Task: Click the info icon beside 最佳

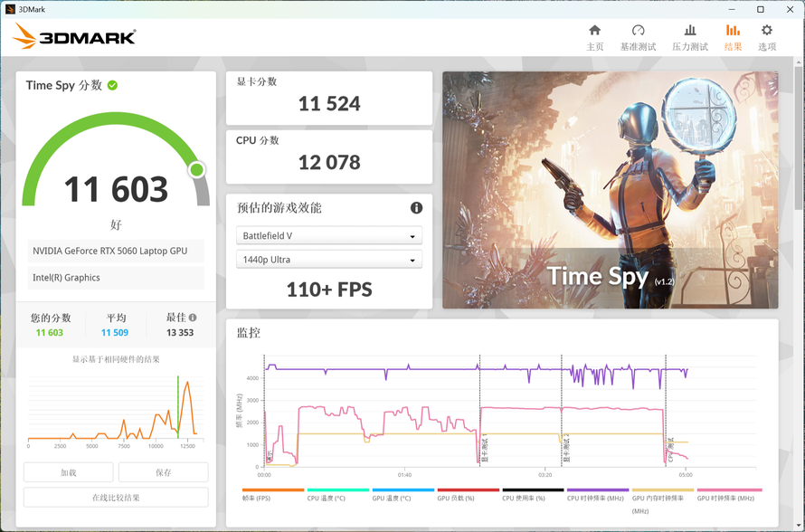Action: click(x=193, y=318)
